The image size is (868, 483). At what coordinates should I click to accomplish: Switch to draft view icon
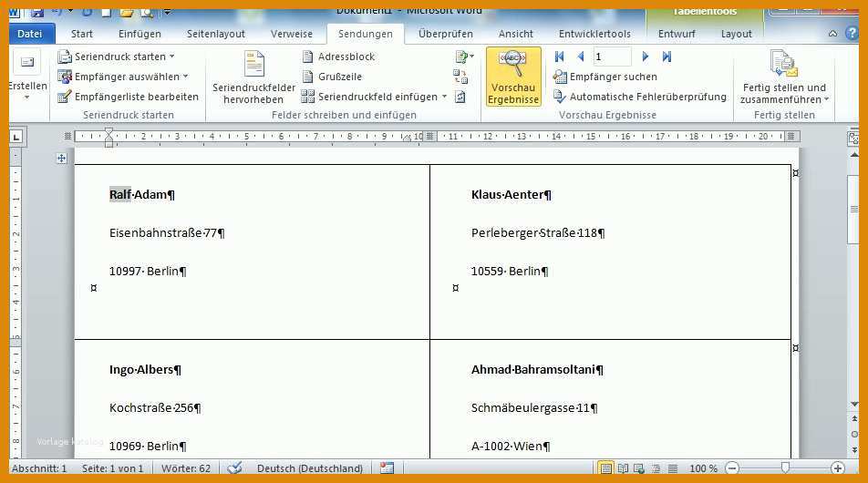coord(673,468)
